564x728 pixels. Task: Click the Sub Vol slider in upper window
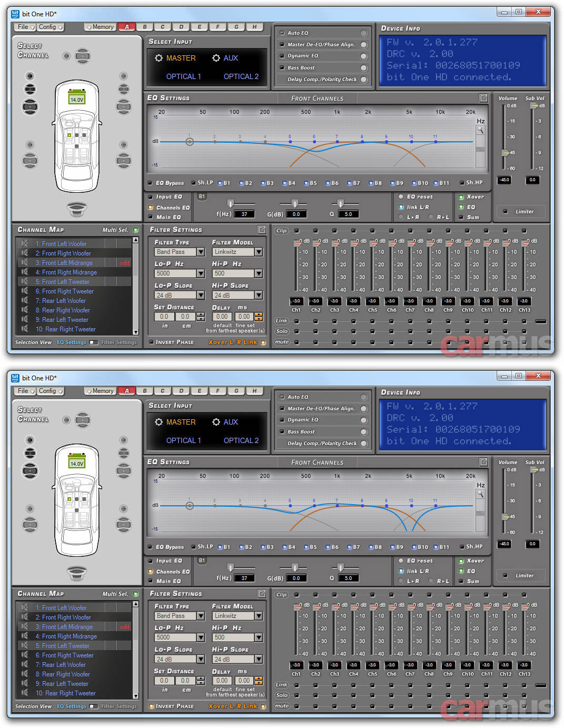[533, 106]
